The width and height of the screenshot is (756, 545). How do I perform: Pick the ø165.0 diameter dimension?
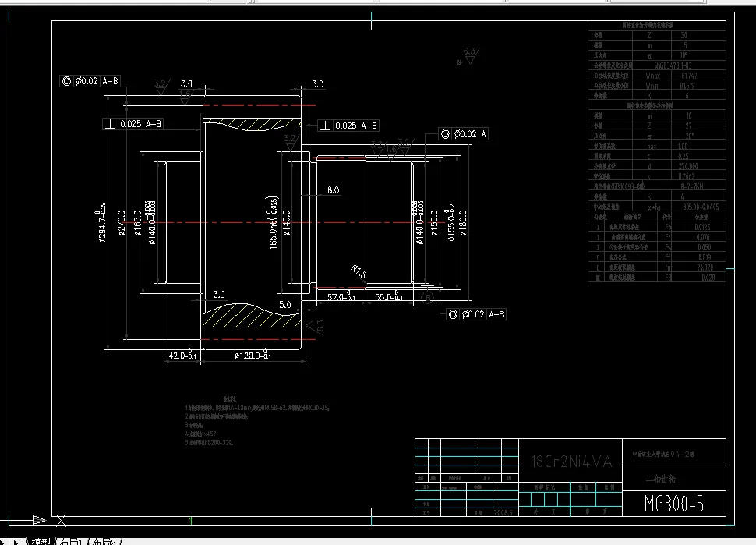click(138, 223)
